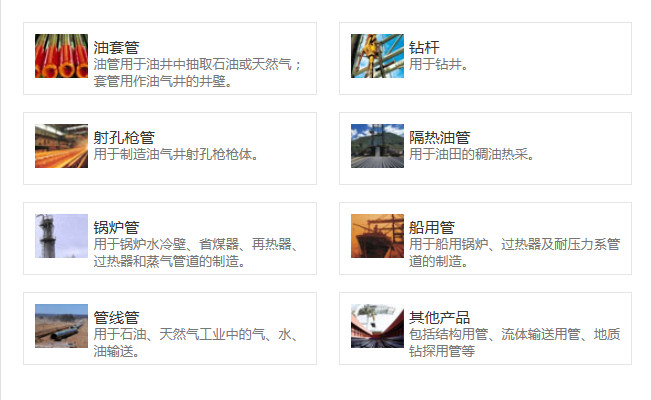Click the 管线管 pipeline thumbnail image
Image resolution: width=651 pixels, height=400 pixels.
(x=61, y=326)
